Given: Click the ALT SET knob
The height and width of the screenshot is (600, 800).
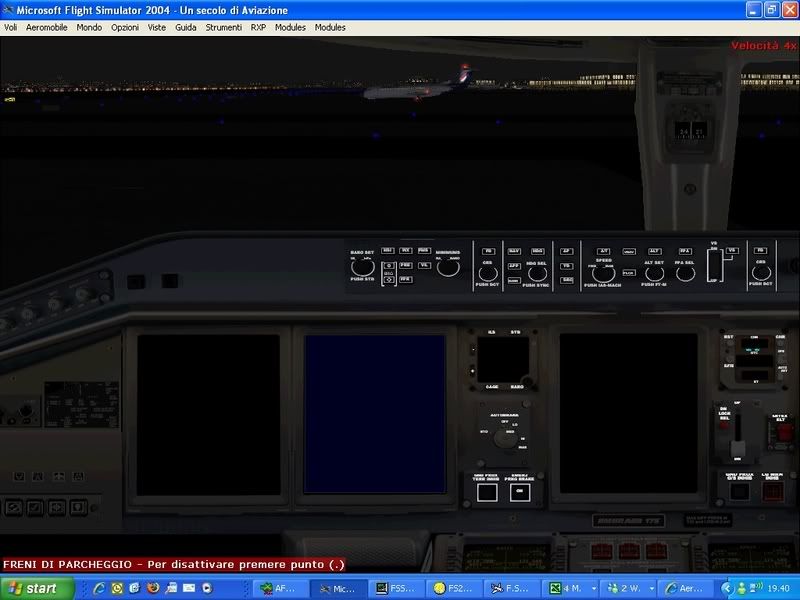Looking at the screenshot, I should (x=655, y=274).
